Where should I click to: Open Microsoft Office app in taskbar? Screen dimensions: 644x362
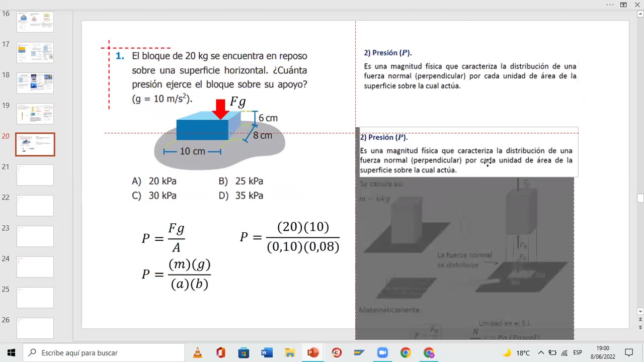click(221, 352)
